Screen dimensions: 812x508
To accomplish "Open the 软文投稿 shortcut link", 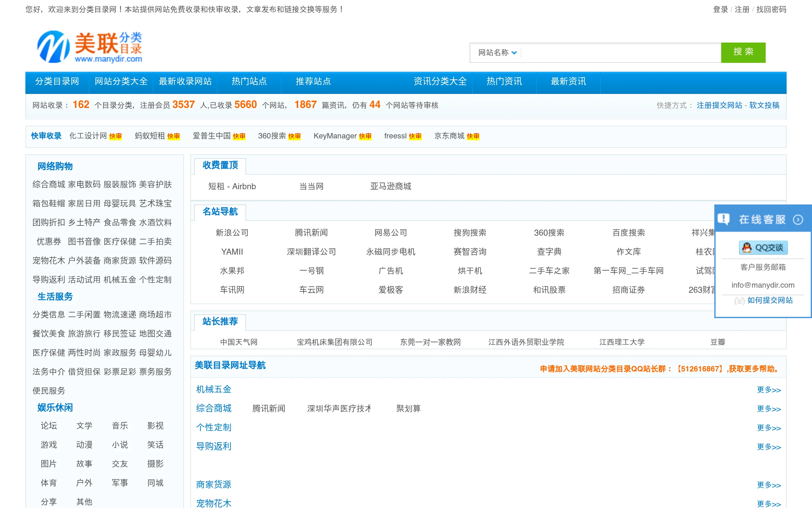I will tap(764, 105).
